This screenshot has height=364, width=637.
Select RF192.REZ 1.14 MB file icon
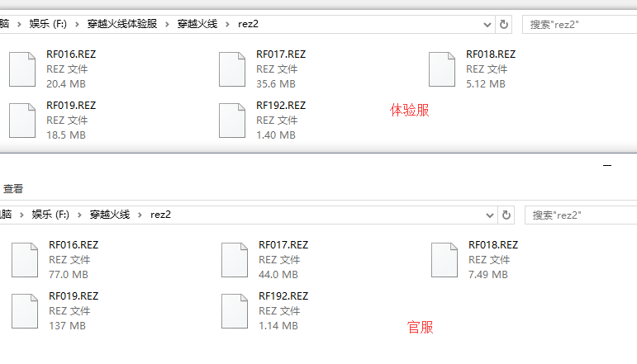235,311
